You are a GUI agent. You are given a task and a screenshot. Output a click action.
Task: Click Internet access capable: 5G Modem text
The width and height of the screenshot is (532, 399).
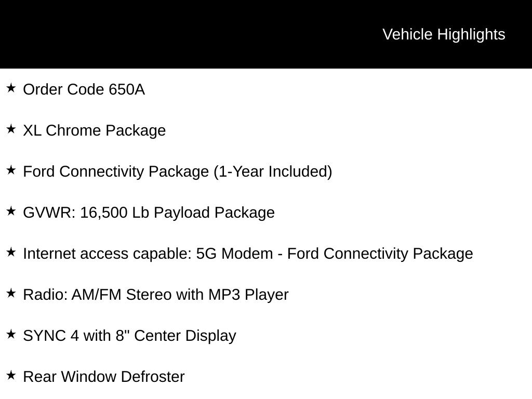[x=148, y=254]
